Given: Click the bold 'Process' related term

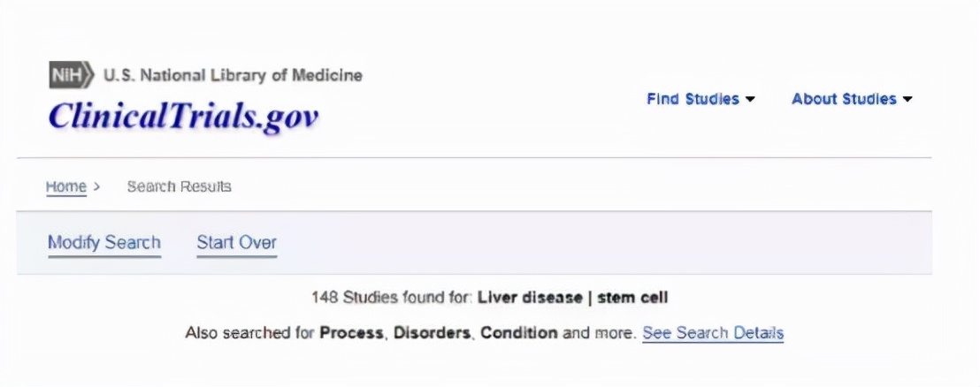Looking at the screenshot, I should click(x=353, y=333).
